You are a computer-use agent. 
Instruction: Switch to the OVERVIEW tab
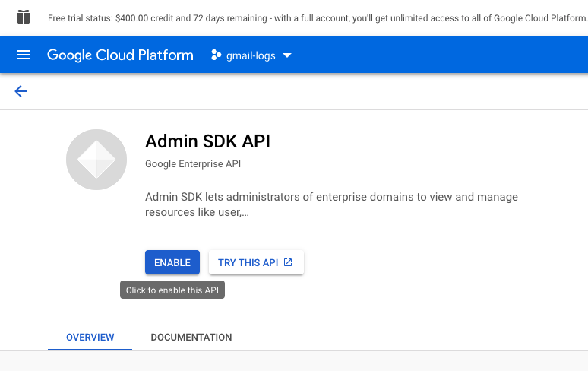(90, 337)
